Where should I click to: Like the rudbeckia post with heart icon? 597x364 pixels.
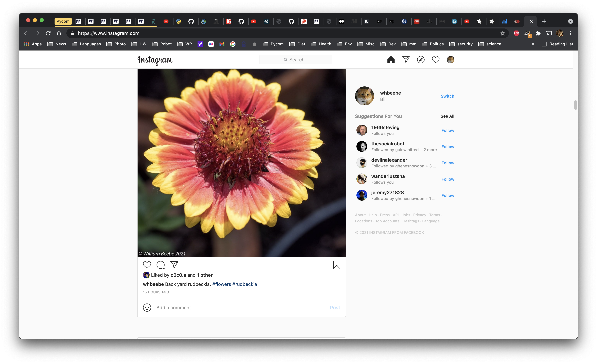[x=147, y=265]
